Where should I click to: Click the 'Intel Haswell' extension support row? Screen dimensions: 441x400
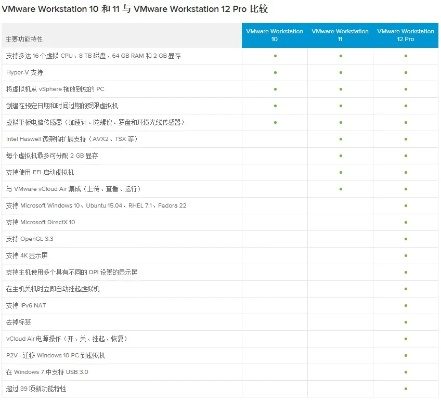tap(220, 139)
